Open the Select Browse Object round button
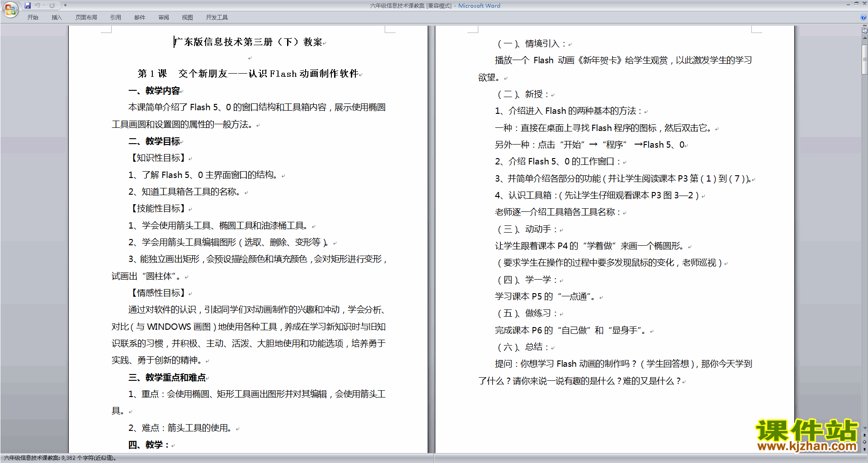The width and height of the screenshot is (868, 463). (864, 442)
